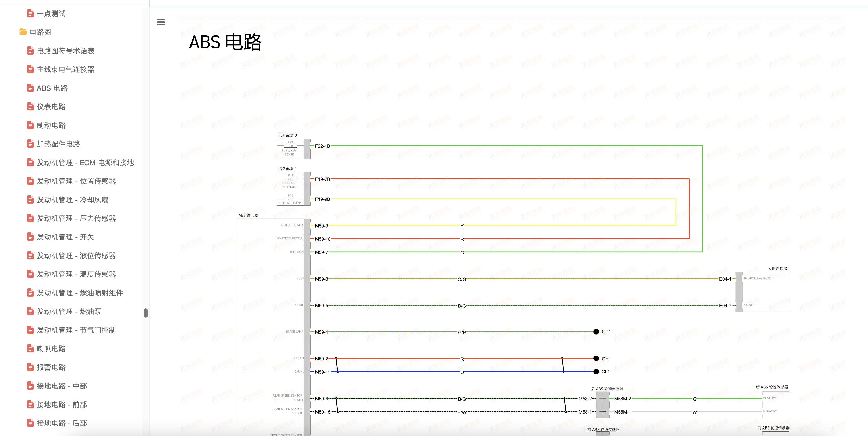
Task: Click the CL1 splice node
Action: tap(596, 372)
